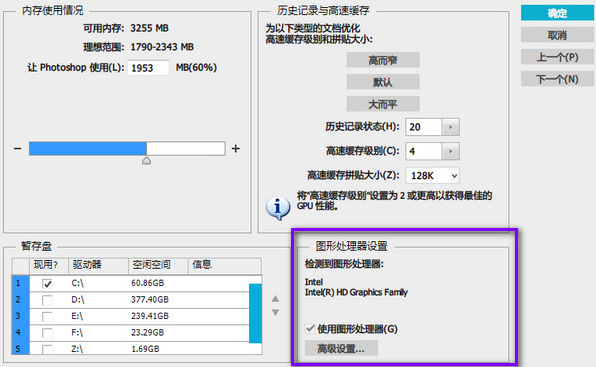Image resolution: width=596 pixels, height=367 pixels.
Task: Toggle 使用图形处理器(G) checkbox
Action: click(310, 328)
